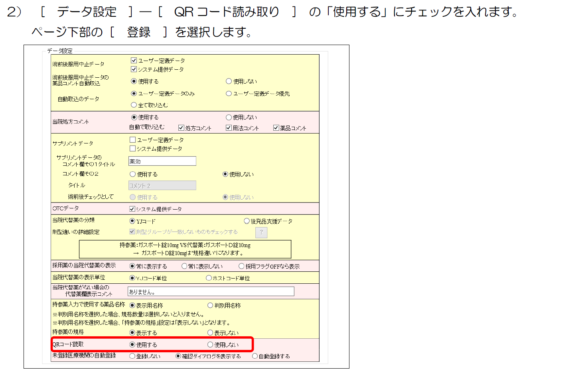588x375 pixels.
Task: Toggle the 薬品コメント checkbox
Action: [276, 128]
